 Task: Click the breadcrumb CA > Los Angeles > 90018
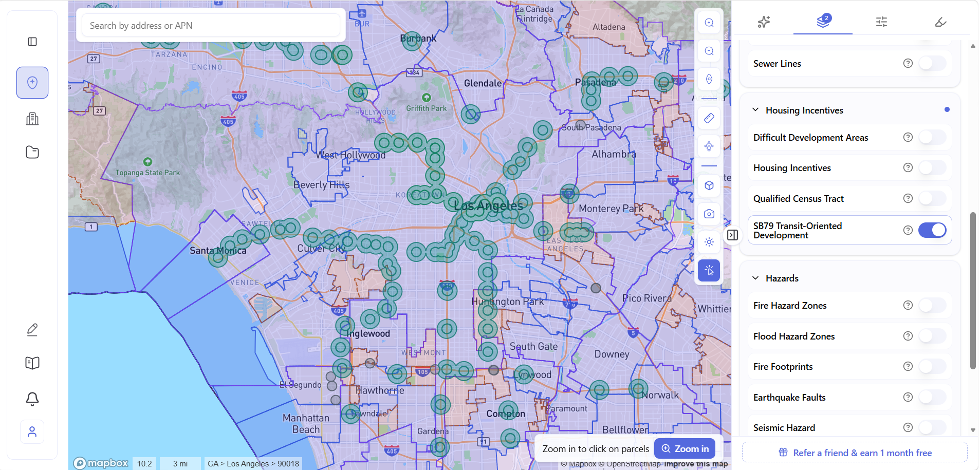[x=253, y=463]
